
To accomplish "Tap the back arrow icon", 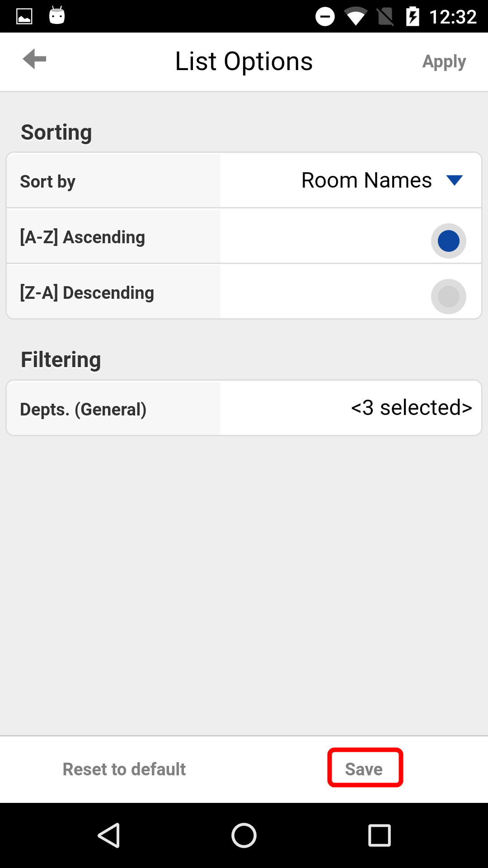I will coord(34,59).
